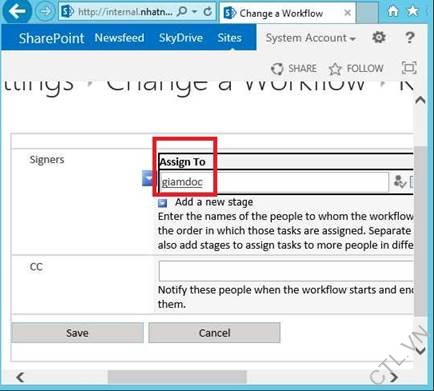The height and width of the screenshot is (391, 434).
Task: Click the giamdoc name in Assign To
Action: tap(182, 182)
